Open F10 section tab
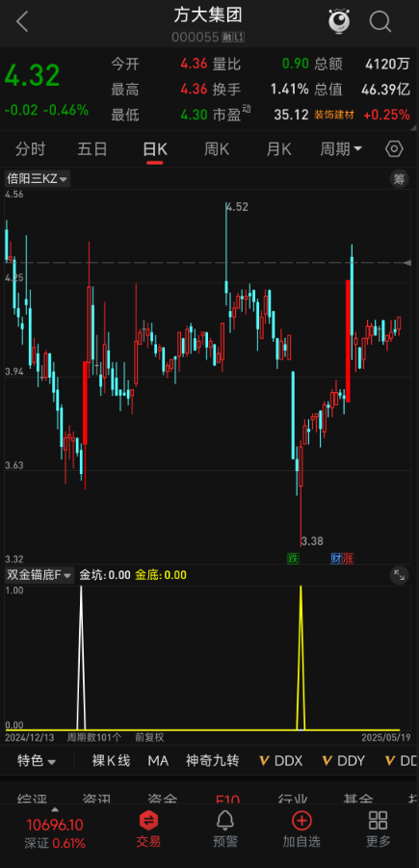 227,800
